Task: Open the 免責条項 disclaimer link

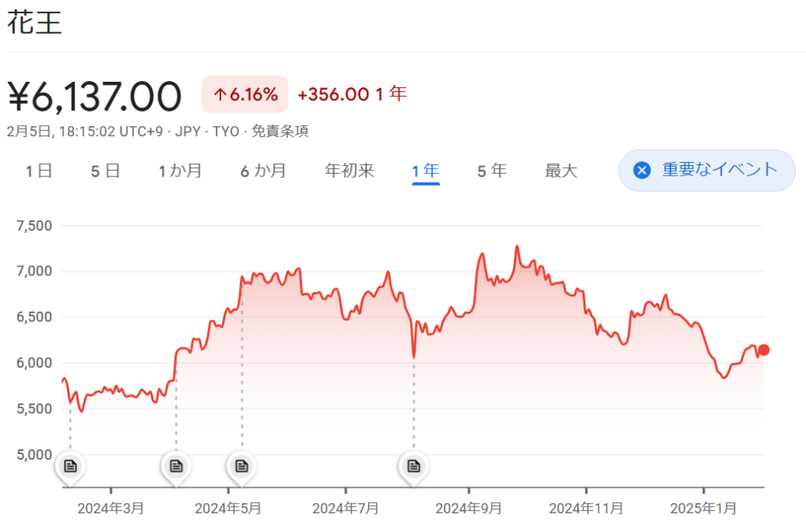Action: (279, 131)
